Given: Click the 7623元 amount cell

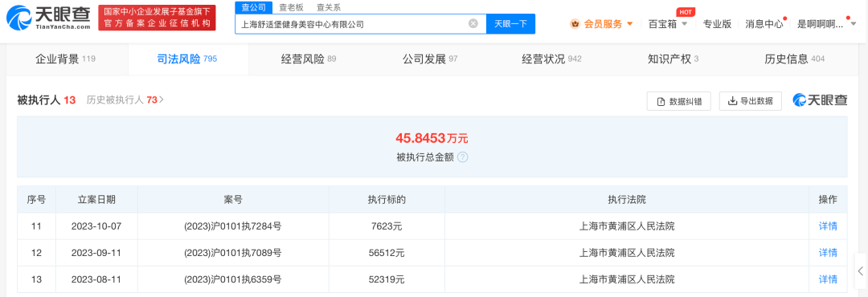Looking at the screenshot, I should click(x=387, y=226).
